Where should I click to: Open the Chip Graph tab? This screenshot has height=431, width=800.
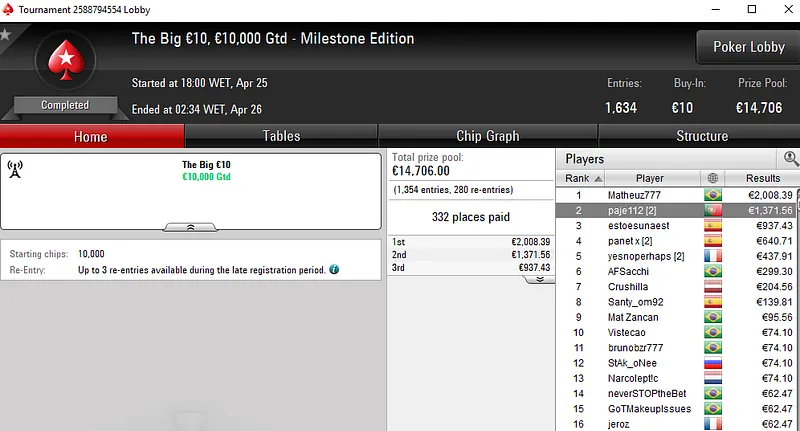point(487,136)
